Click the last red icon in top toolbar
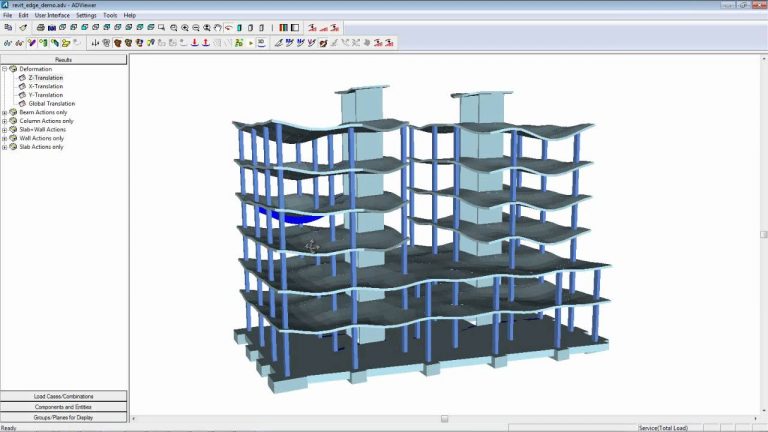 tap(335, 28)
